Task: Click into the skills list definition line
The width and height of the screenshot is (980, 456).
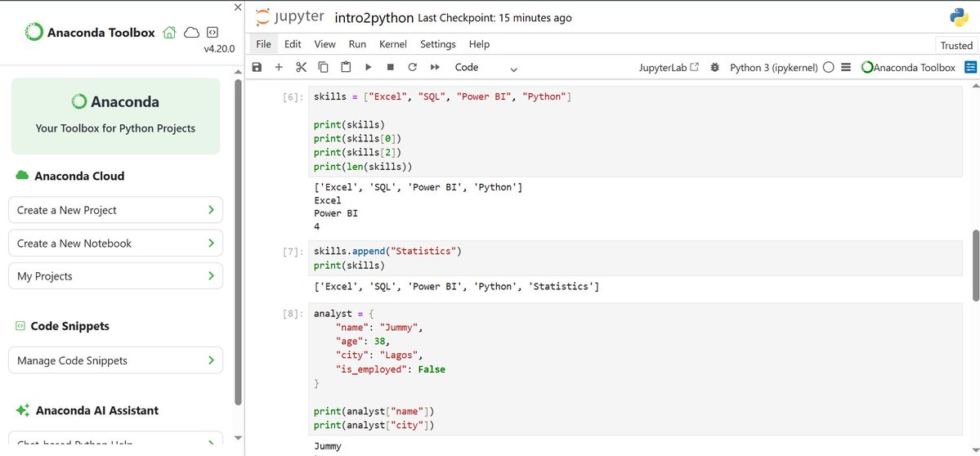Action: [x=442, y=96]
